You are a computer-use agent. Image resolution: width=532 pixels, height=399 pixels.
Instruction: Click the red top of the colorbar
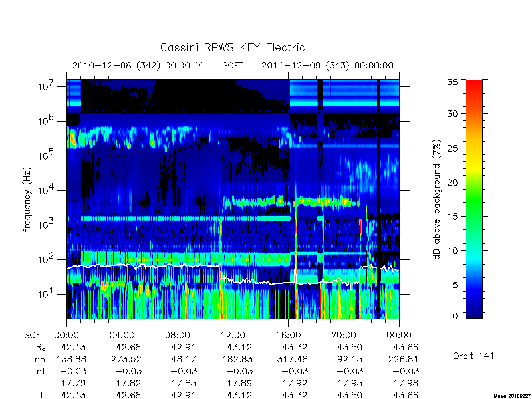coord(474,86)
